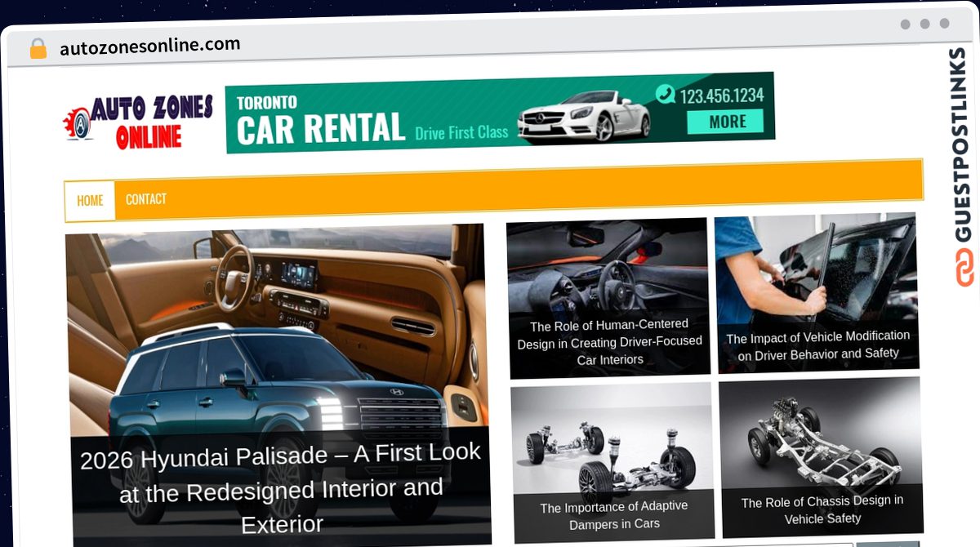Read the Human-Centered Design car interiors article
The image size is (980, 547).
pos(609,341)
